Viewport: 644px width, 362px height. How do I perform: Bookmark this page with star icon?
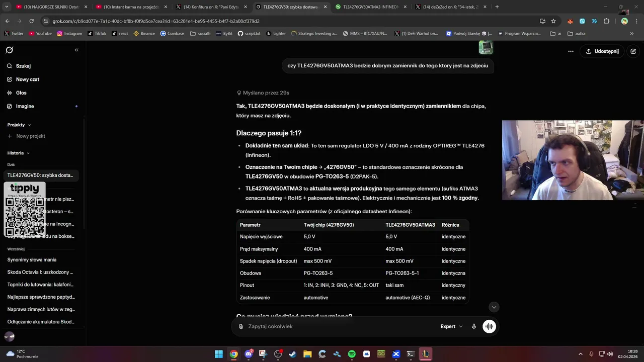click(x=553, y=21)
